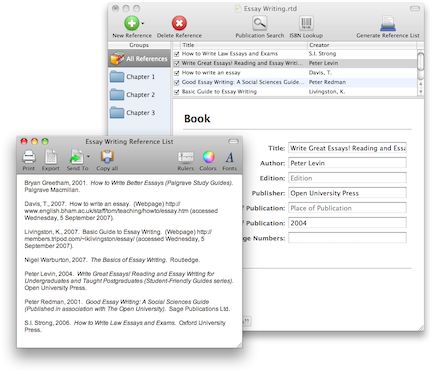Launch ISBN Lookup barcode tool
This screenshot has height=372, width=432.
306,23
